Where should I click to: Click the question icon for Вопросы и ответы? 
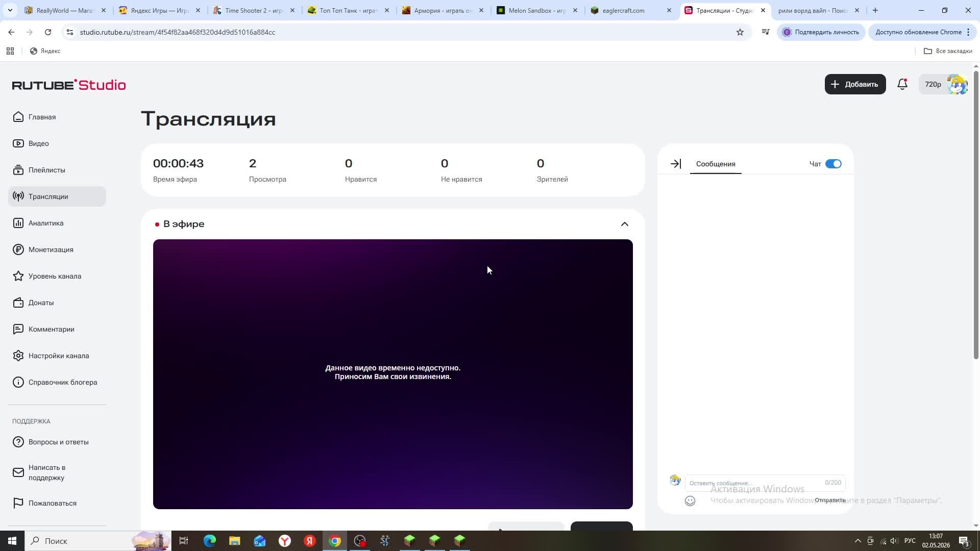[18, 442]
